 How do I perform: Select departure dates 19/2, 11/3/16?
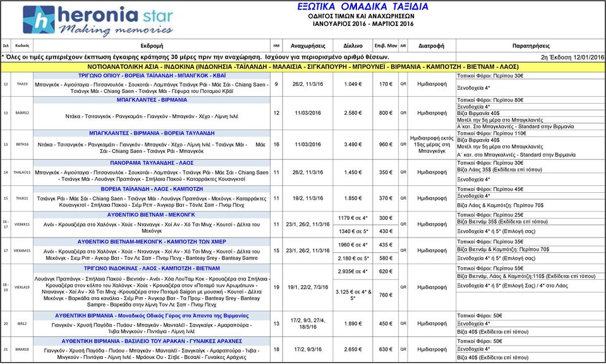pyautogui.click(x=308, y=198)
